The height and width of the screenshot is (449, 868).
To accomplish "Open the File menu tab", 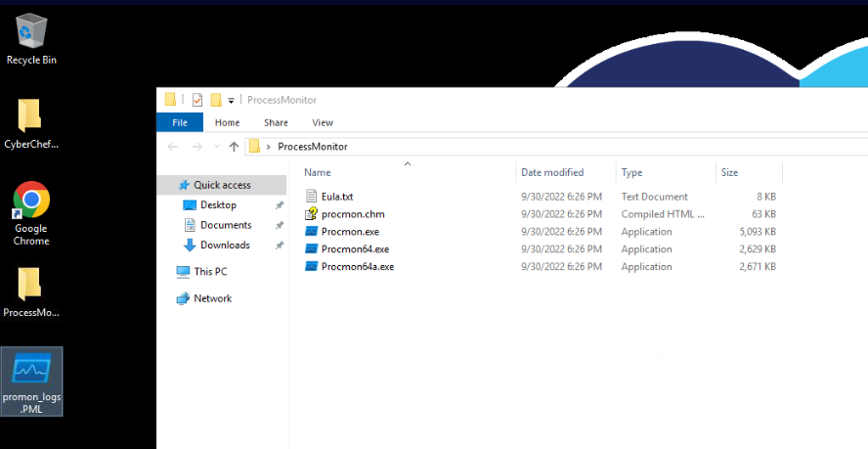I will [180, 122].
